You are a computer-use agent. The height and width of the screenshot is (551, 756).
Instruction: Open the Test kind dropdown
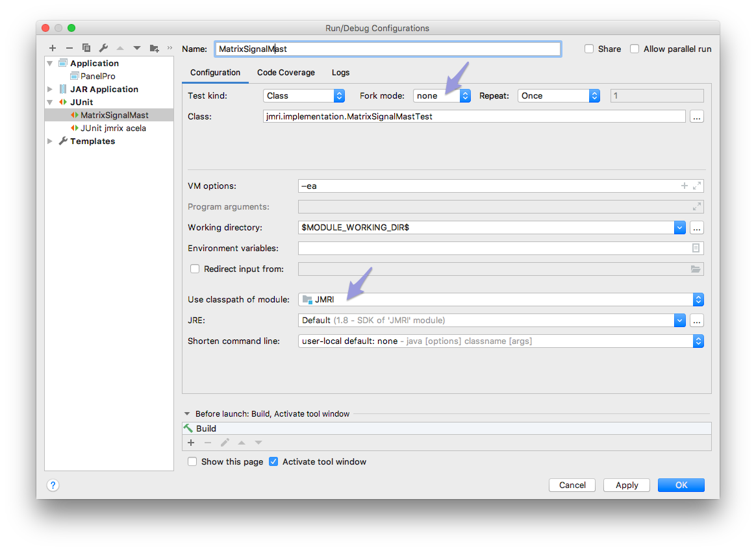point(305,95)
